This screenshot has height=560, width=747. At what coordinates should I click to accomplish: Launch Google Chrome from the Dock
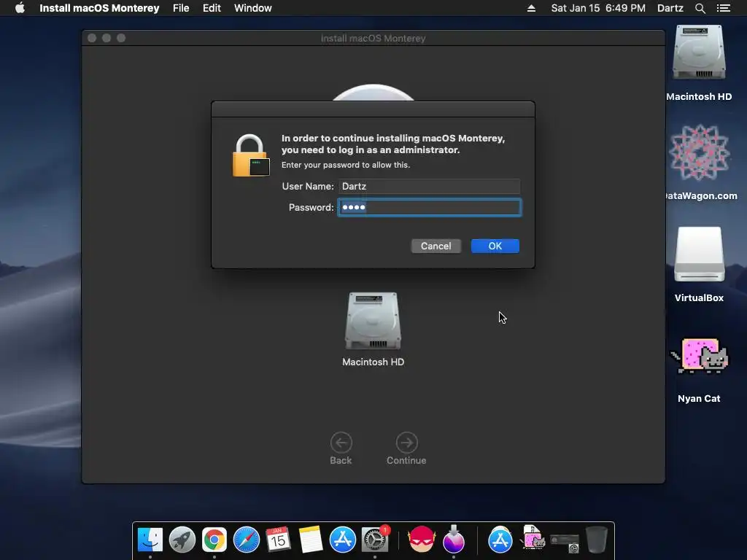214,540
